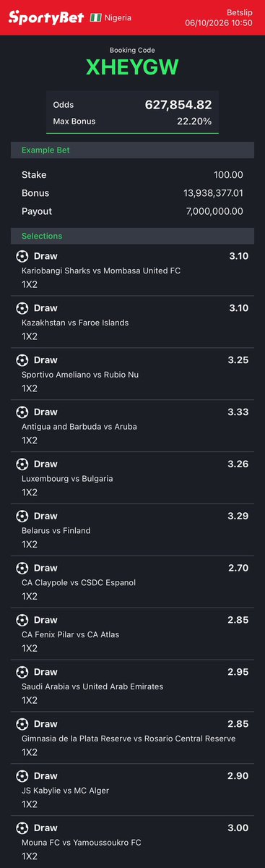The height and width of the screenshot is (868, 265).
Task: Click the Stake amount 100.00
Action: pos(227,175)
